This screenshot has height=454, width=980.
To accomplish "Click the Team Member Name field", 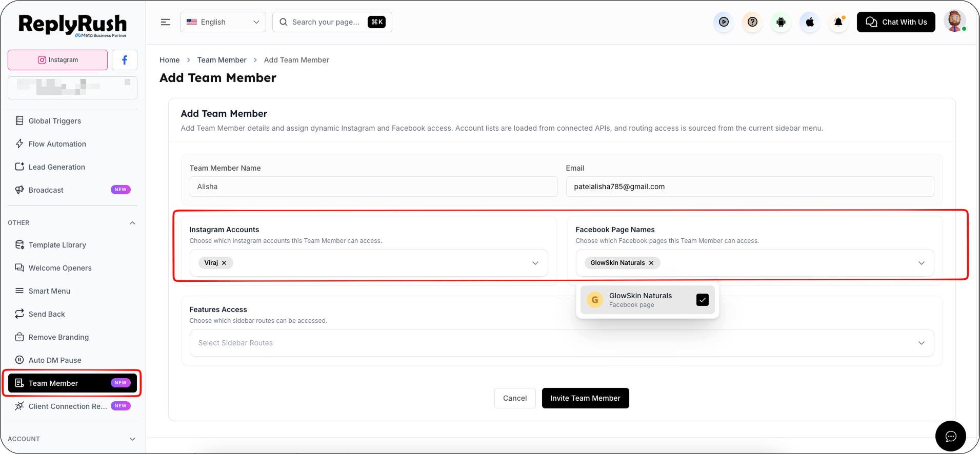I will coord(373,187).
